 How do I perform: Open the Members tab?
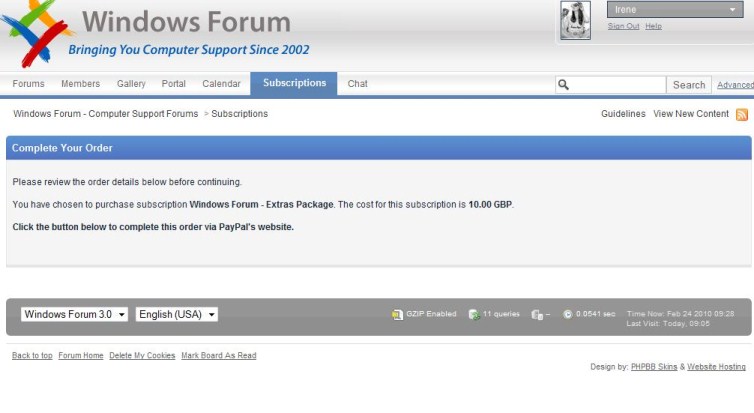80,84
